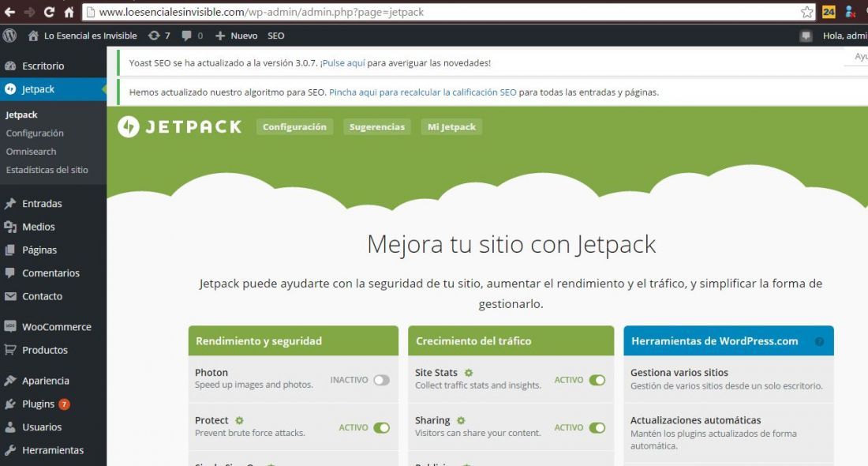Open the updates icon showing 7

tap(159, 36)
